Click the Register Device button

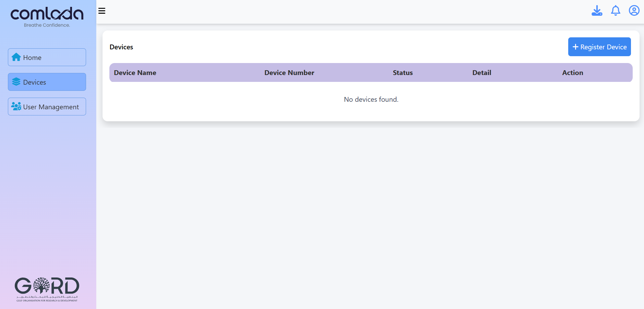click(x=599, y=47)
